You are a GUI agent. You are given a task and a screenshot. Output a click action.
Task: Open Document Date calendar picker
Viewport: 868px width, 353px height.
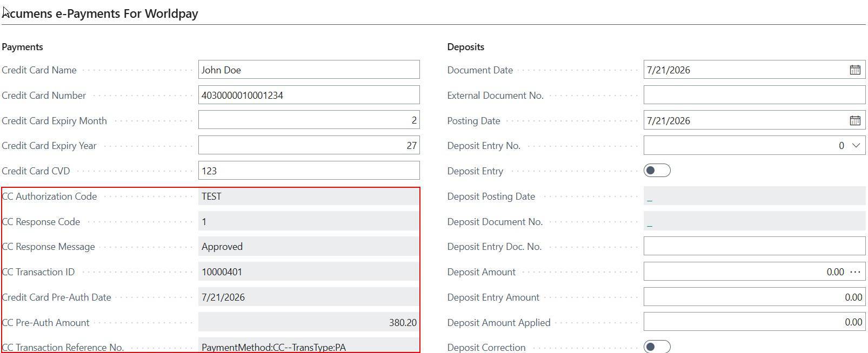[854, 70]
